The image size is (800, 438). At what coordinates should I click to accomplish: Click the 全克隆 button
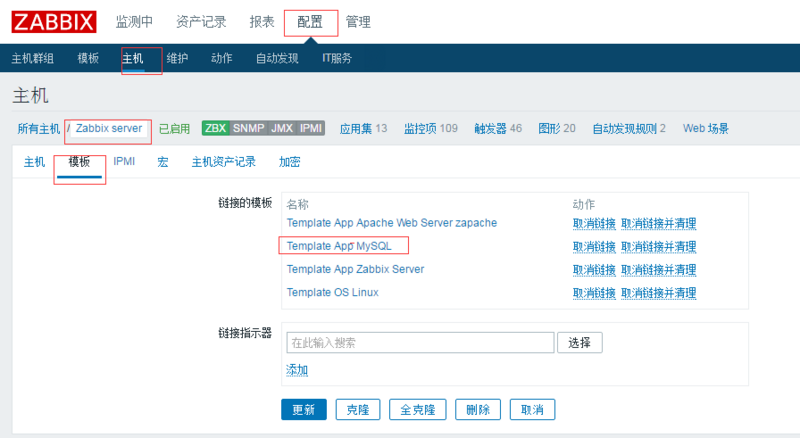[418, 409]
